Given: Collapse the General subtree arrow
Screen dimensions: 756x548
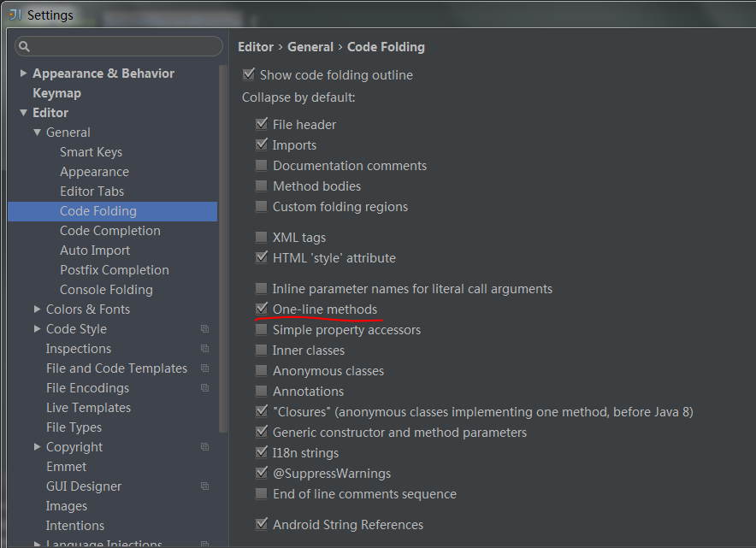Looking at the screenshot, I should coord(37,132).
